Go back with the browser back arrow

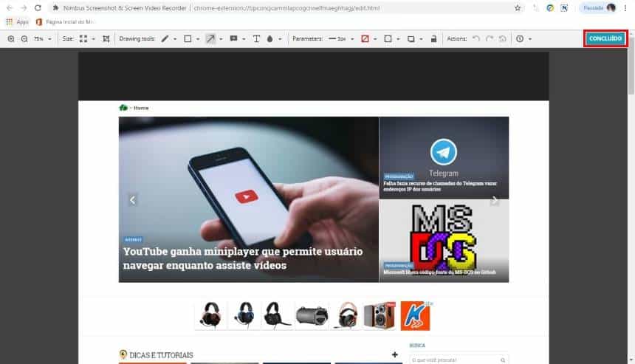click(10, 7)
